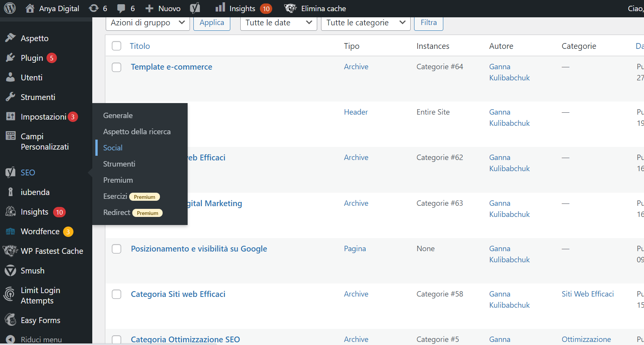
Task: Click the Insights bar chart icon in admin bar
Action: pyautogui.click(x=220, y=8)
